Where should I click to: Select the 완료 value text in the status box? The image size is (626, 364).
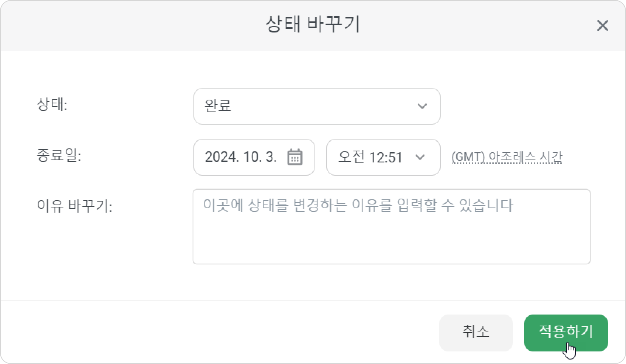tap(218, 106)
